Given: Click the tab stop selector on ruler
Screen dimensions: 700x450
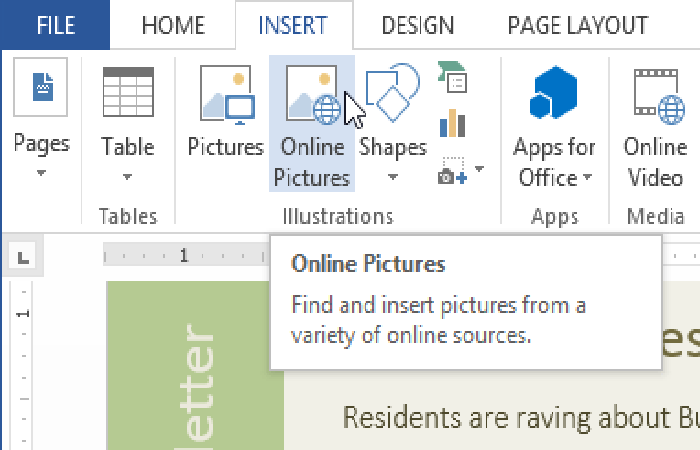Looking at the screenshot, I should pyautogui.click(x=23, y=257).
